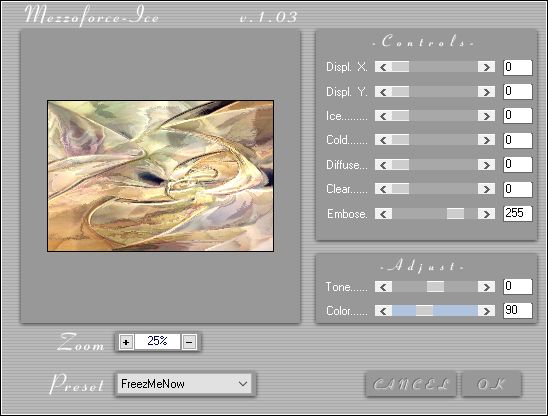Confirm with the OK button
This screenshot has height=416, width=548.
tap(491, 384)
